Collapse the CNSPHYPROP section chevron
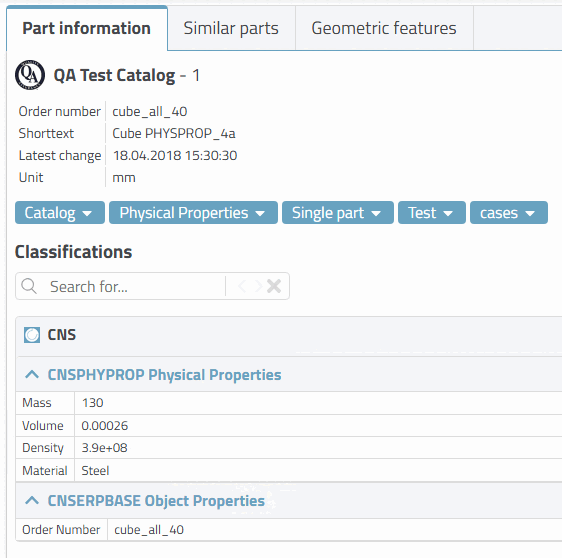562x558 pixels. click(32, 375)
